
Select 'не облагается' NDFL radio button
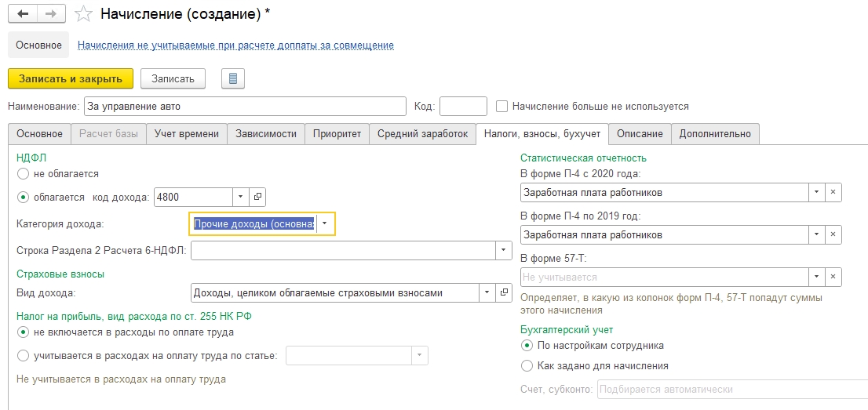click(23, 173)
